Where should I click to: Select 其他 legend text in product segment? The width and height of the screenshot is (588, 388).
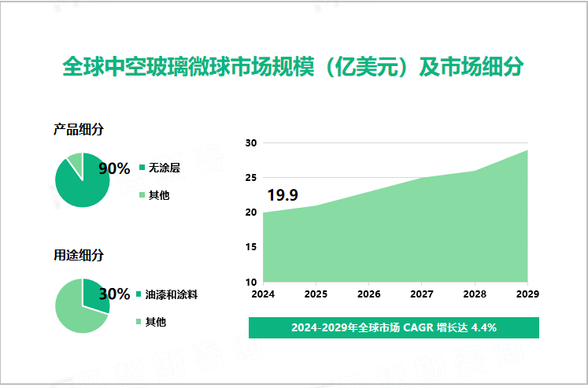[x=159, y=195]
